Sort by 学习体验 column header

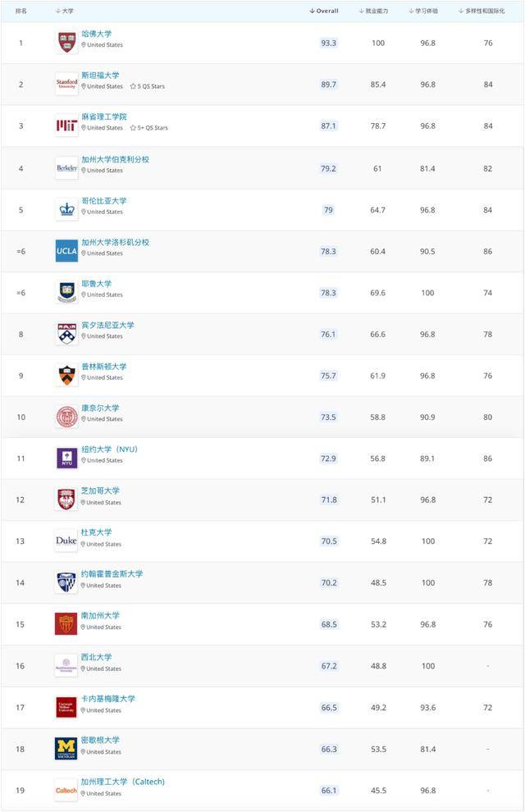click(x=423, y=11)
